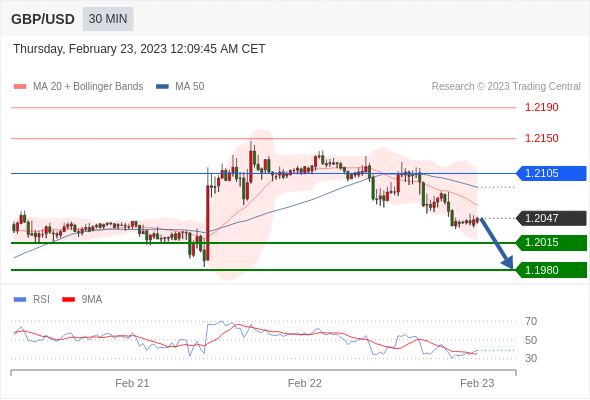Toggle MA 20 + Bollinger Bands legend label
The image size is (590, 400).
pos(88,87)
